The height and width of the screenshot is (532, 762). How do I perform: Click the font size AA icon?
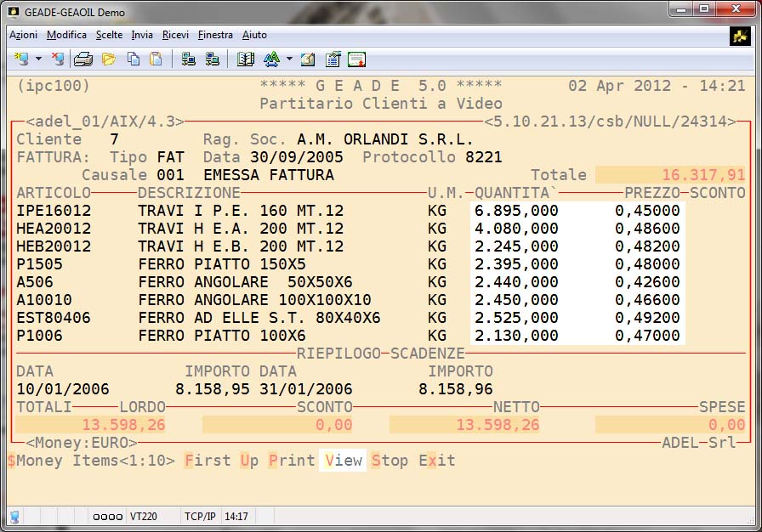(271, 59)
